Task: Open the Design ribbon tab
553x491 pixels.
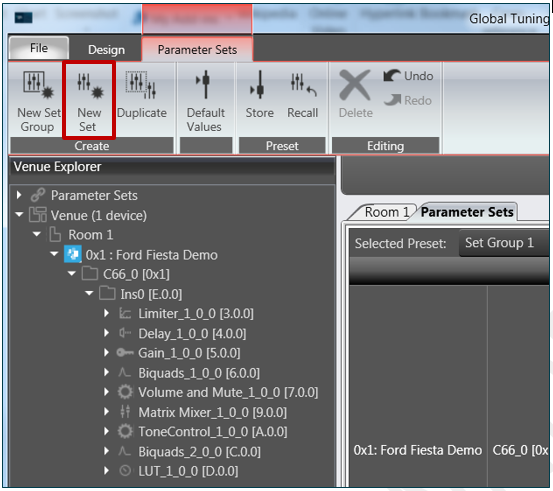Action: pos(106,50)
